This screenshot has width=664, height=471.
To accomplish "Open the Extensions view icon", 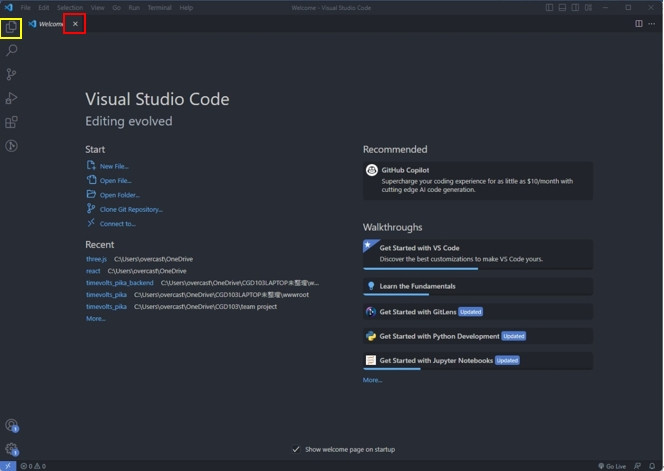I will [x=12, y=122].
